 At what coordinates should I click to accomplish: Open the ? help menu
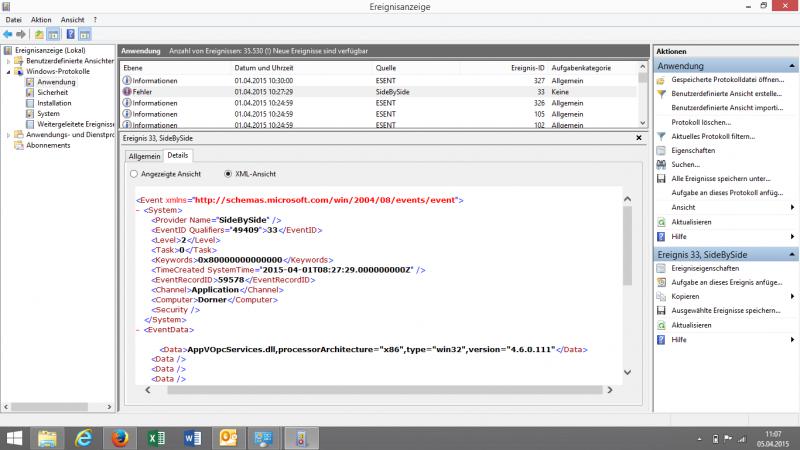coord(95,20)
